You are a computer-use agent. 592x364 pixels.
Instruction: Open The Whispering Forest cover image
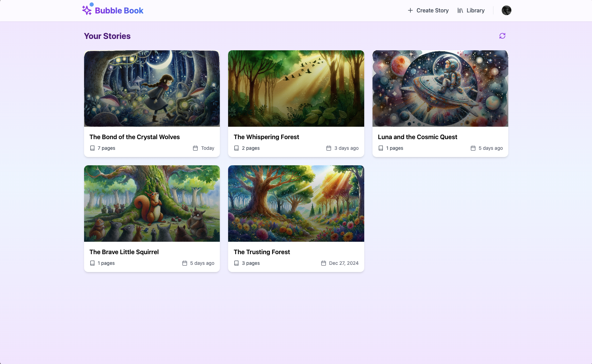[296, 89]
